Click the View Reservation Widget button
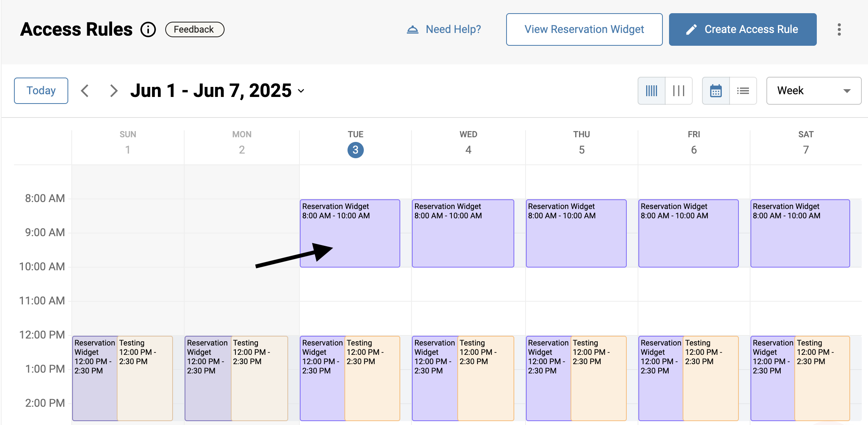This screenshot has width=868, height=425. (584, 29)
